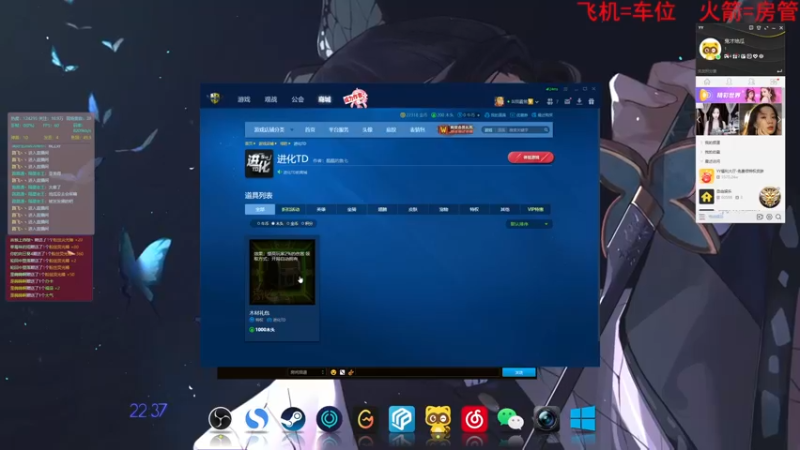Open the contacts tab icon in YY window
The height and width of the screenshot is (450, 800).
(x=729, y=82)
